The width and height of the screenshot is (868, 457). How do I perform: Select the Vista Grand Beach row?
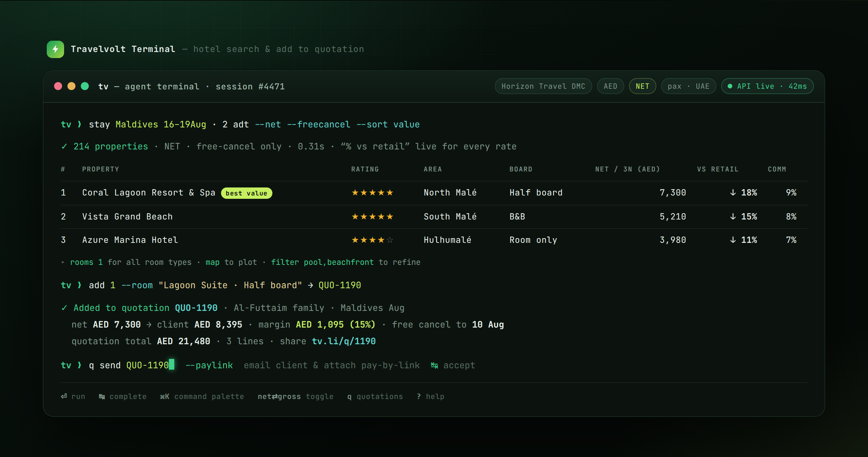(x=434, y=216)
